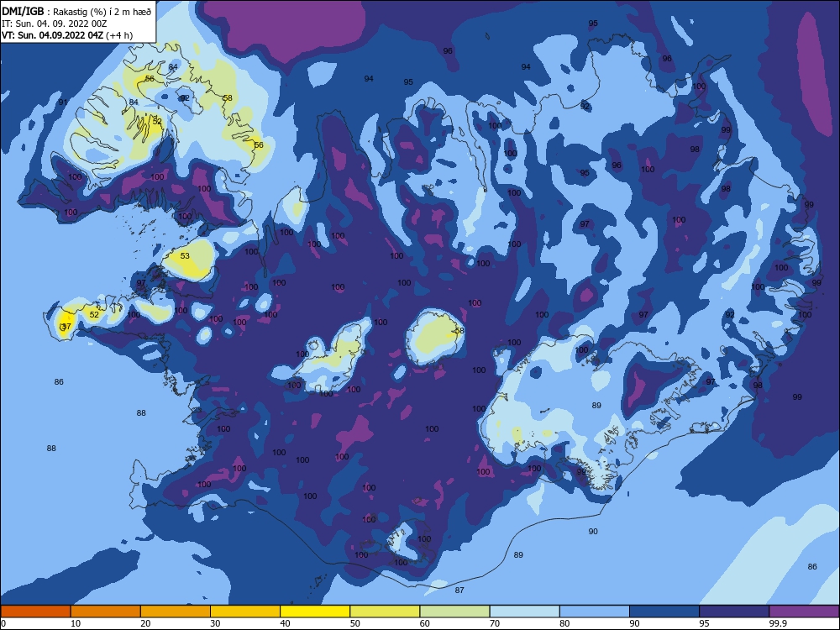Click the '10' legend scale label
The image size is (840, 630).
(76, 623)
